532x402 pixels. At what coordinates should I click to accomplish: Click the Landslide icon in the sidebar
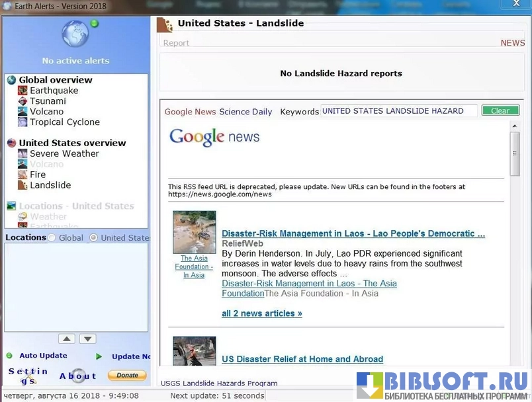pyautogui.click(x=22, y=185)
